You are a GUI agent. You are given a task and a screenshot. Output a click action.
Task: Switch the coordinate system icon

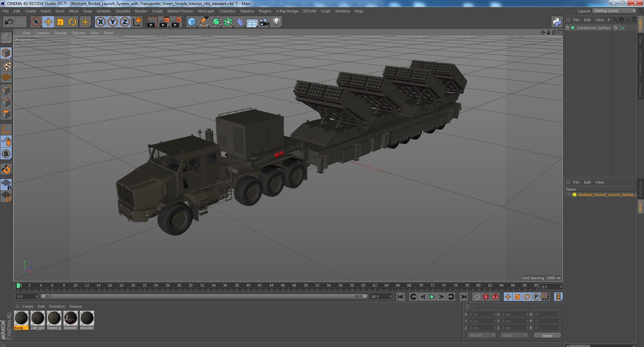(137, 22)
